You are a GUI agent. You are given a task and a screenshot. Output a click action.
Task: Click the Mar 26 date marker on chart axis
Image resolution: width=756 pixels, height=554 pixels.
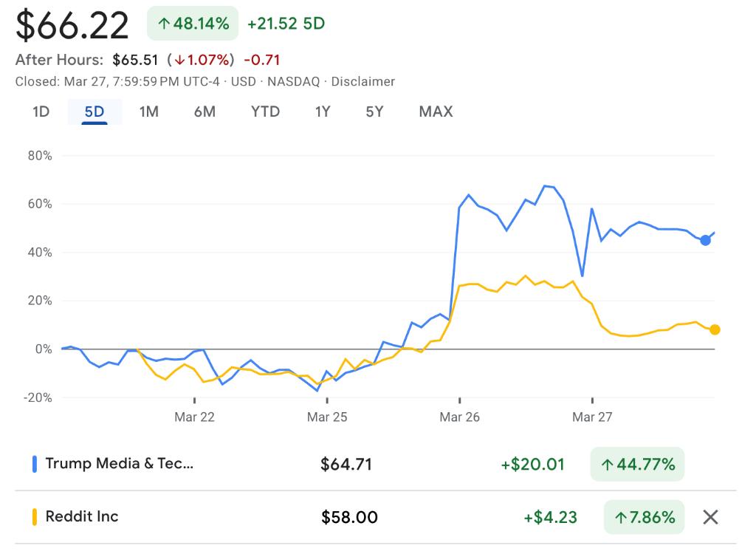[x=459, y=417]
